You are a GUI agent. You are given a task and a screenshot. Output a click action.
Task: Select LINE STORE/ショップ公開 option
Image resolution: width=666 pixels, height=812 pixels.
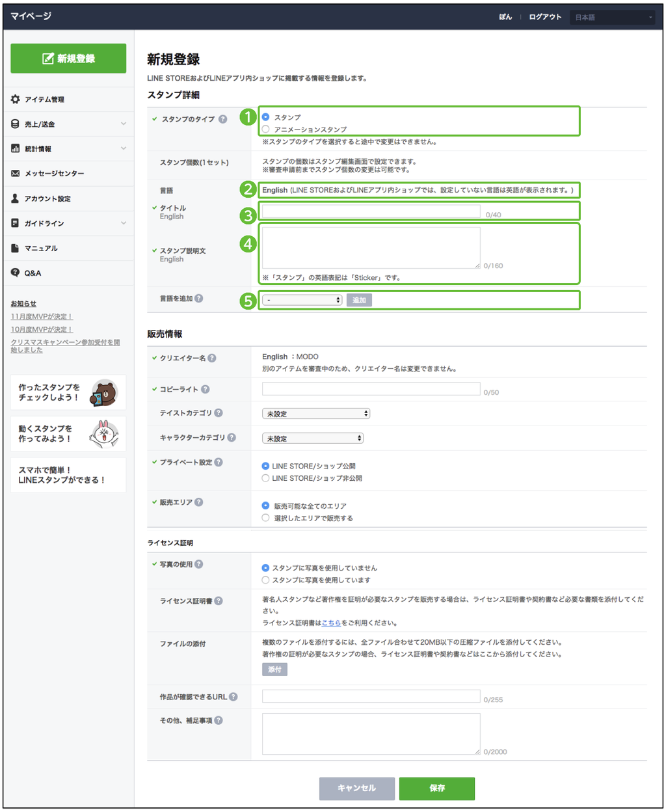coord(265,466)
